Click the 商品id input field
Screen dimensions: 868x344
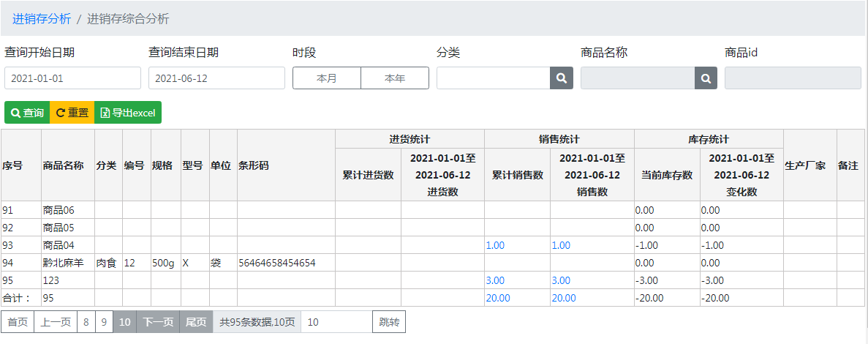[793, 78]
